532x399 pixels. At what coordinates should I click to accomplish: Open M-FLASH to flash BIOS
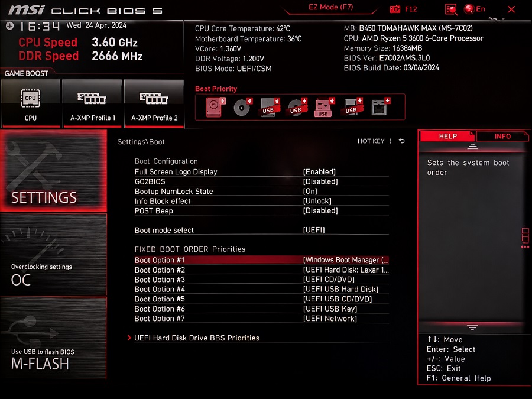(x=54, y=338)
